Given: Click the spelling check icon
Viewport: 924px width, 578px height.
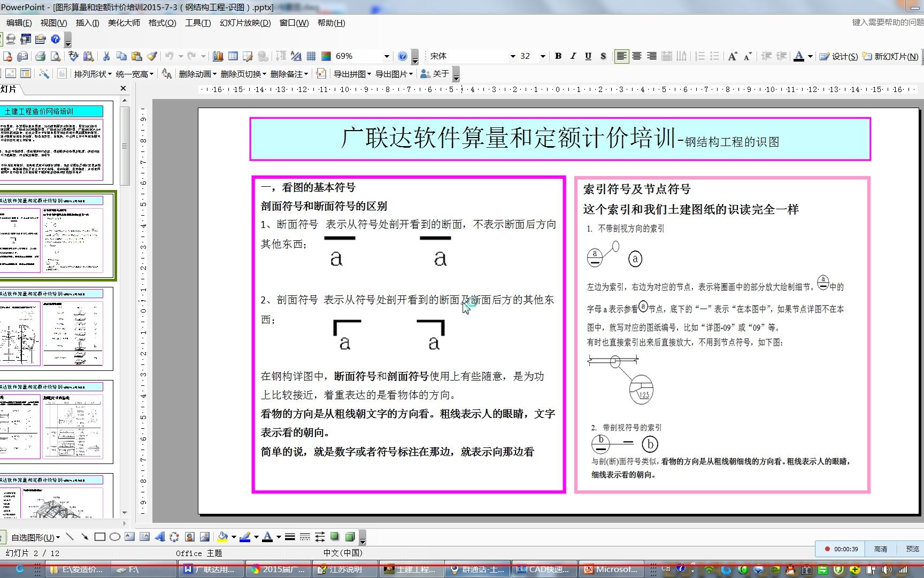Looking at the screenshot, I should [x=73, y=56].
